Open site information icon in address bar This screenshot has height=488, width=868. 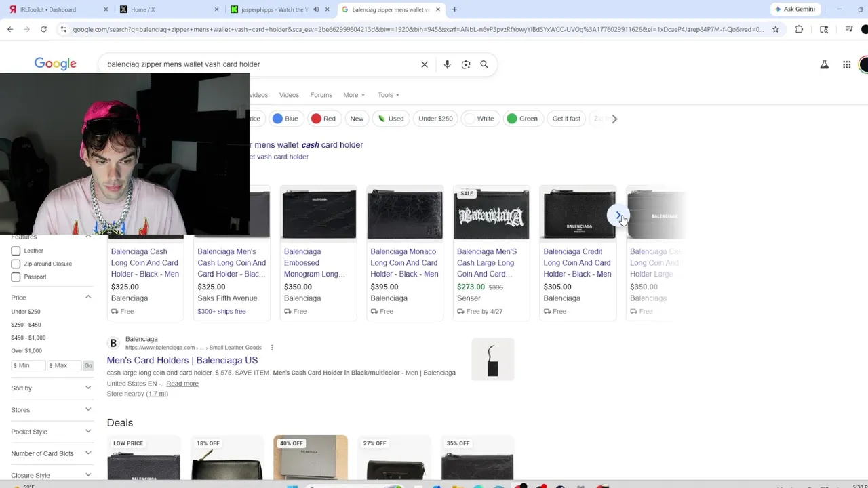pos(63,29)
